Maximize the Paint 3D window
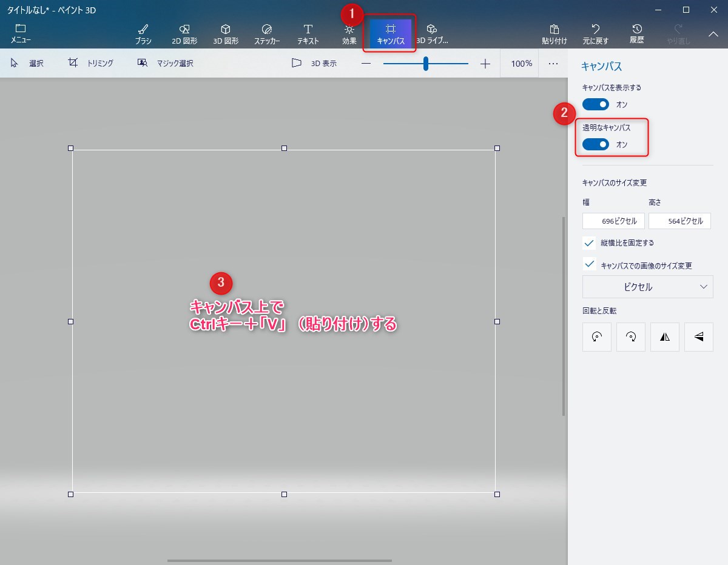Screen dimensions: 728x565 (x=686, y=10)
